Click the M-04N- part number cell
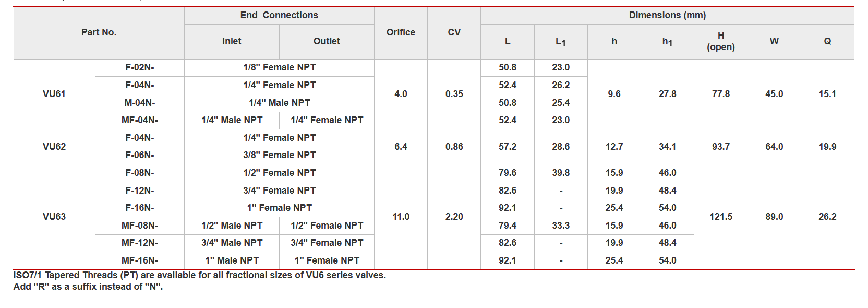The height and width of the screenshot is (308, 868). (140, 103)
